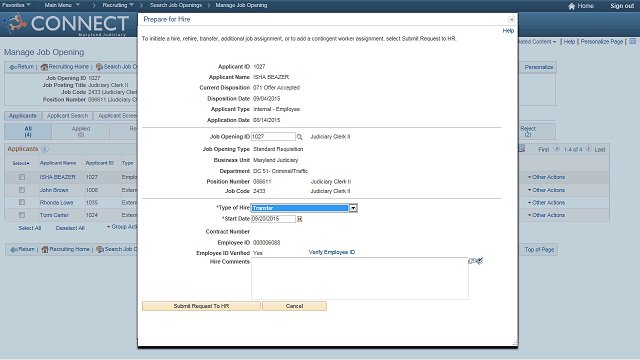Click inside the Hire Comments text box
The image size is (640, 360).
[x=360, y=278]
